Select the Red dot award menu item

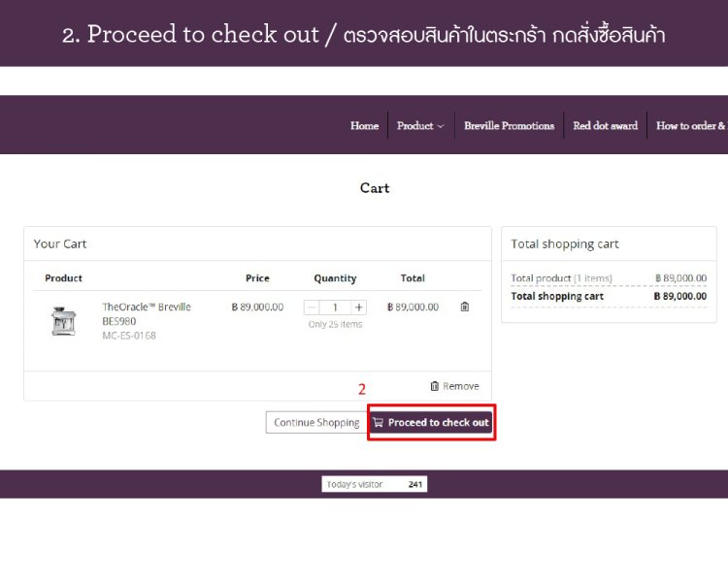tap(605, 126)
